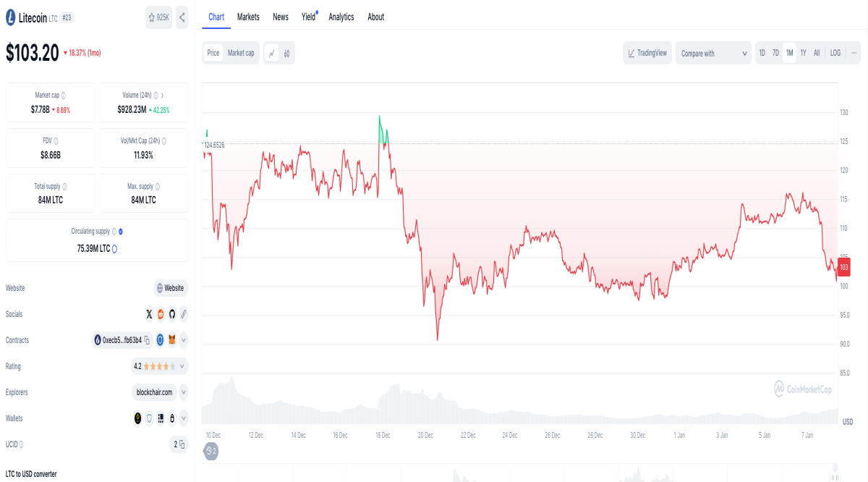
Task: Visit the official Website link
Action: [x=171, y=288]
